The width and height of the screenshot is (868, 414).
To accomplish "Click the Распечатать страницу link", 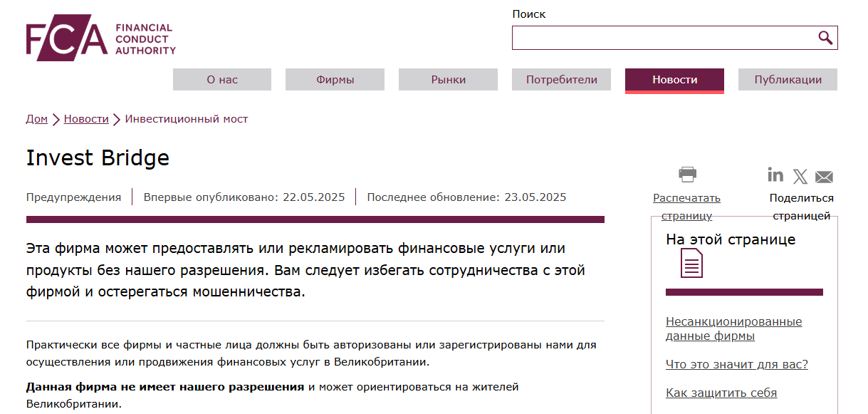I will pyautogui.click(x=686, y=207).
